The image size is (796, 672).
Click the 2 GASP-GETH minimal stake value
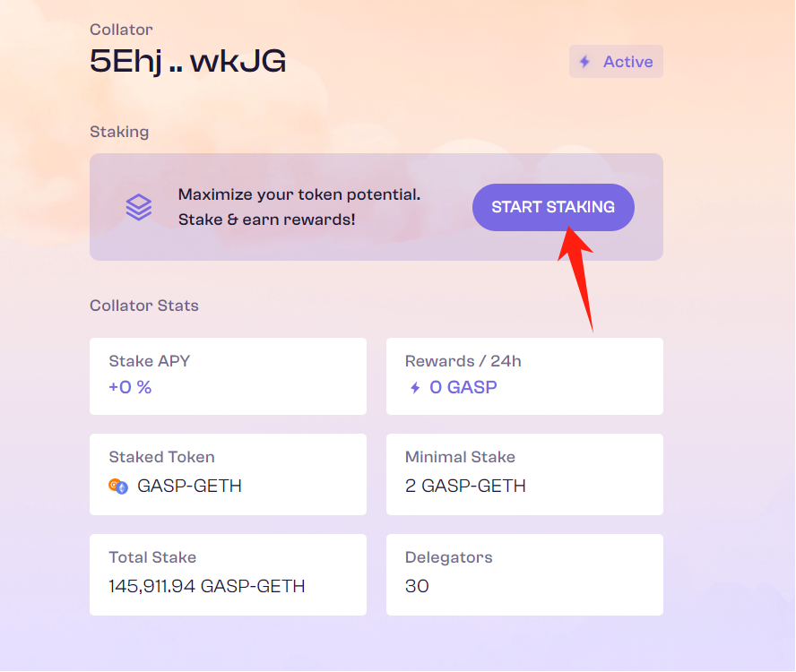point(465,486)
